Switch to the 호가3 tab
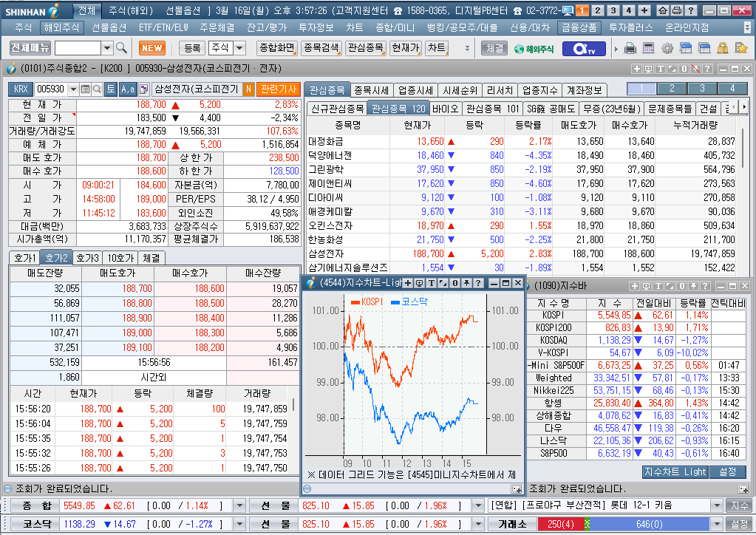This screenshot has width=756, height=535. (x=87, y=258)
